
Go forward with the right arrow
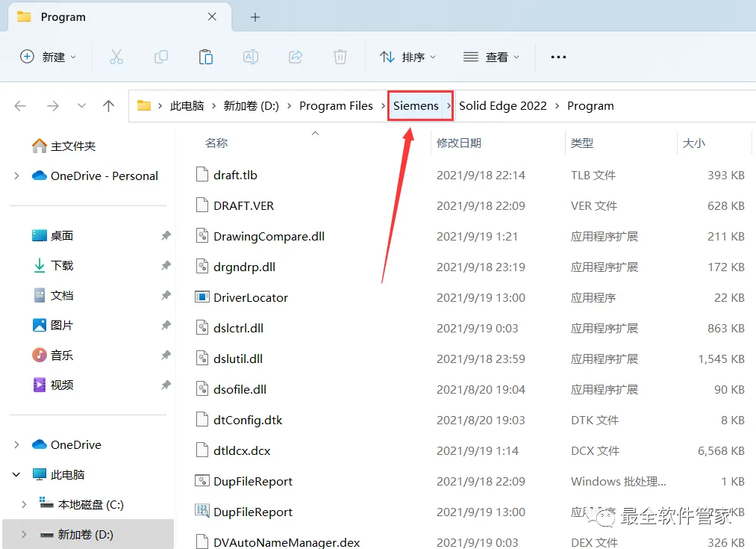(x=53, y=105)
